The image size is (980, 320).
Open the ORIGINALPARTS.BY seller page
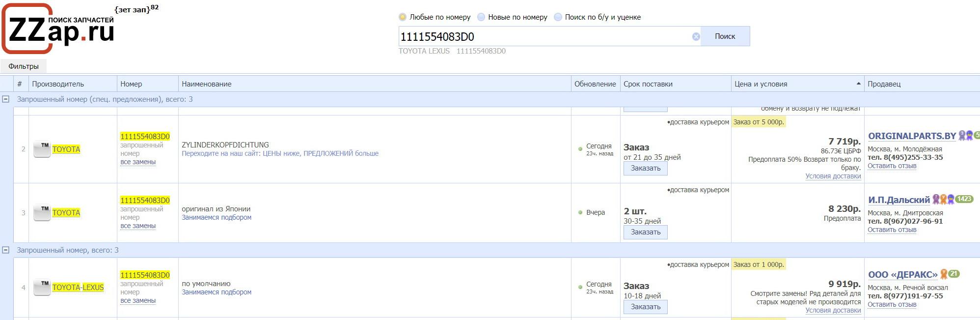[x=912, y=136]
